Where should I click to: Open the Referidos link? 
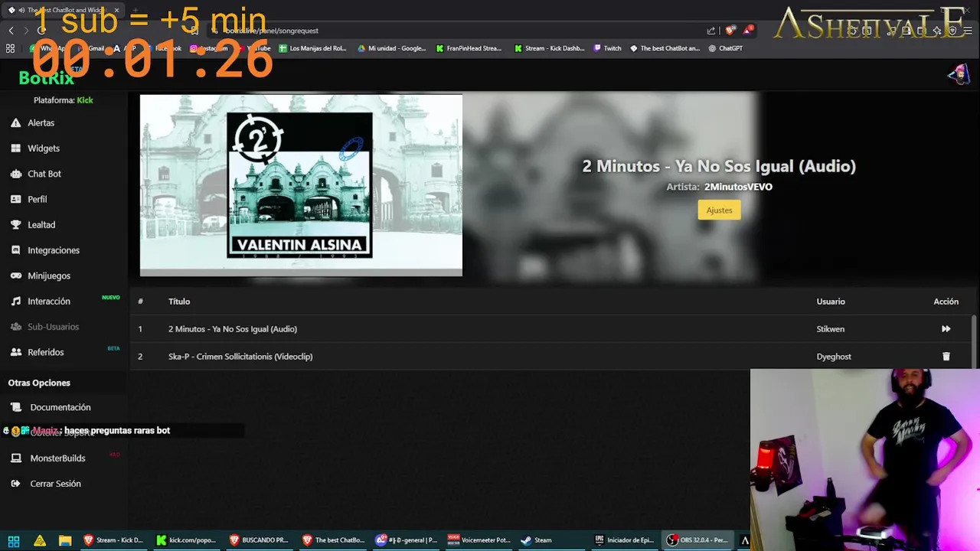coord(46,352)
